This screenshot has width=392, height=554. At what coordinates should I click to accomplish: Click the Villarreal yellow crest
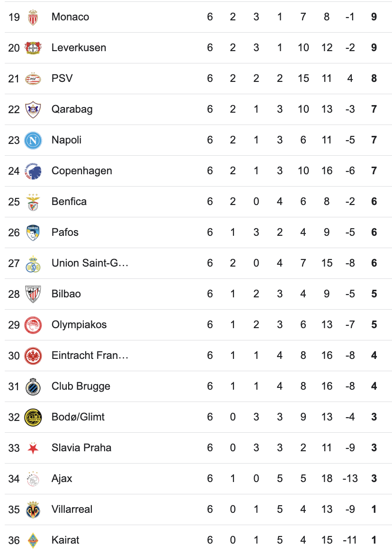click(x=33, y=509)
